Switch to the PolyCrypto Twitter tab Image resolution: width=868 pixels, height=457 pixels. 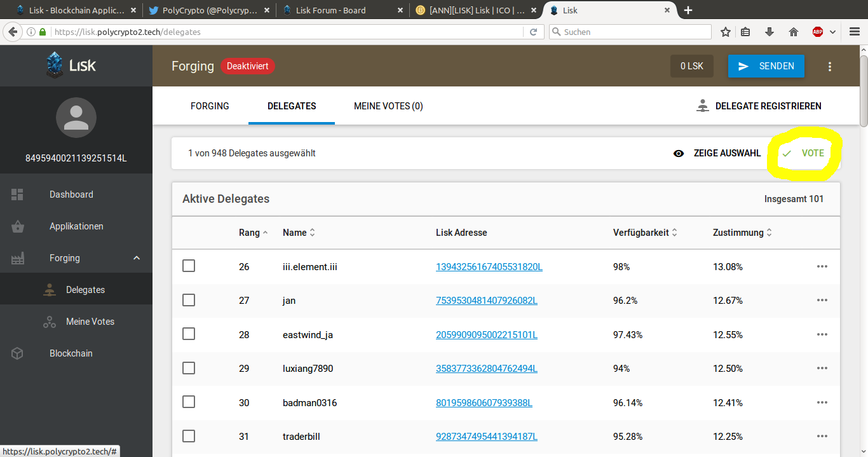(208, 10)
